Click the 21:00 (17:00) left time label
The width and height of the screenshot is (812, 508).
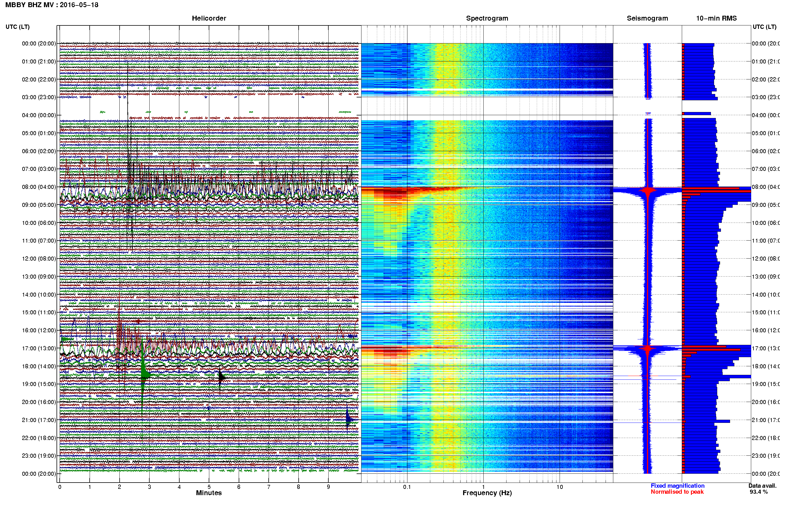tap(39, 420)
